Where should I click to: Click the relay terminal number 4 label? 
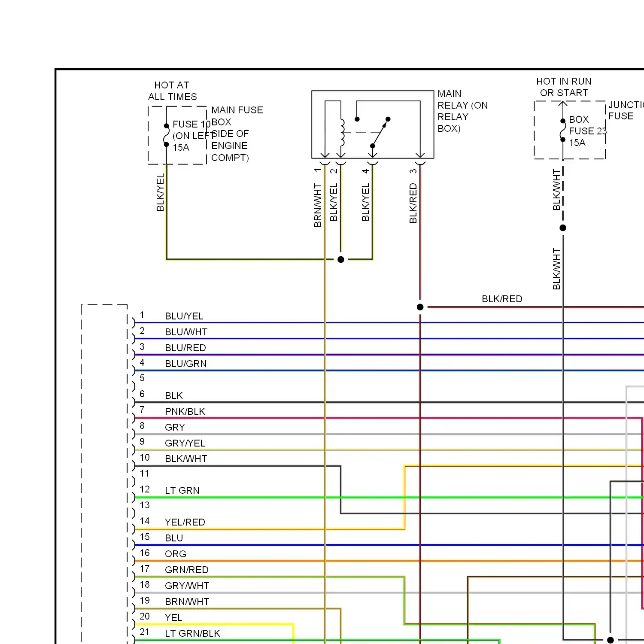pyautogui.click(x=365, y=171)
